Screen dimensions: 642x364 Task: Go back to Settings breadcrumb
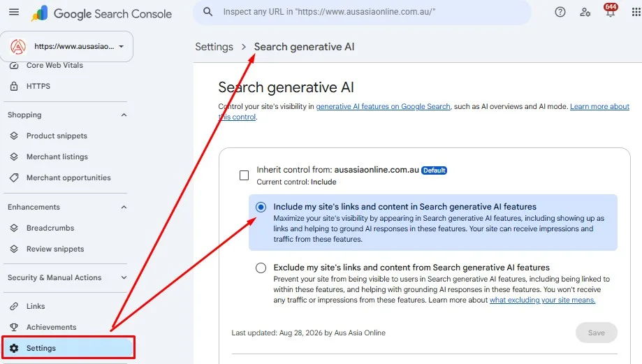point(214,47)
